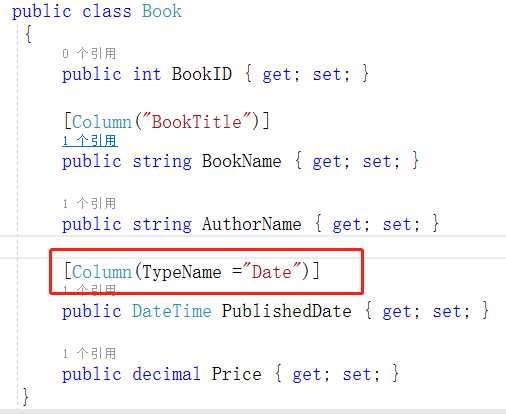
Task: Click 'Column' in the BookTitle attribute
Action: 102,121
